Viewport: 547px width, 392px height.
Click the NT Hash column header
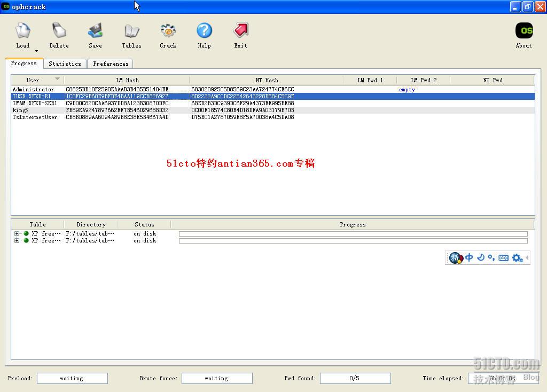click(x=267, y=80)
